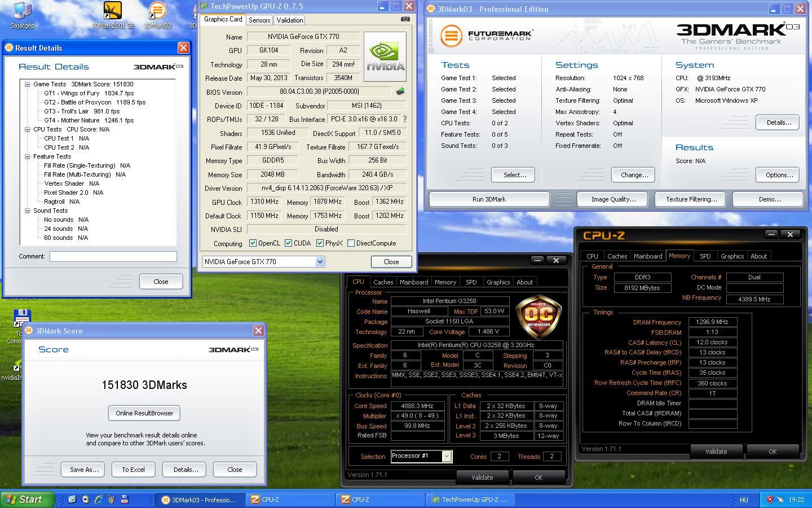Image resolution: width=812 pixels, height=508 pixels.
Task: Switch to the Validation tab in GPU-Z
Action: click(290, 20)
